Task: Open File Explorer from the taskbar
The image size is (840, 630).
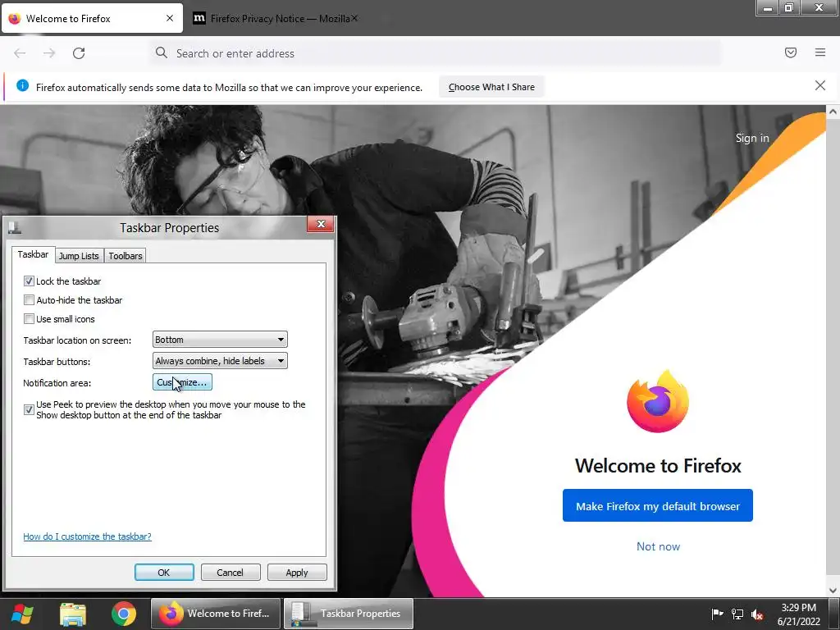Action: click(x=73, y=614)
